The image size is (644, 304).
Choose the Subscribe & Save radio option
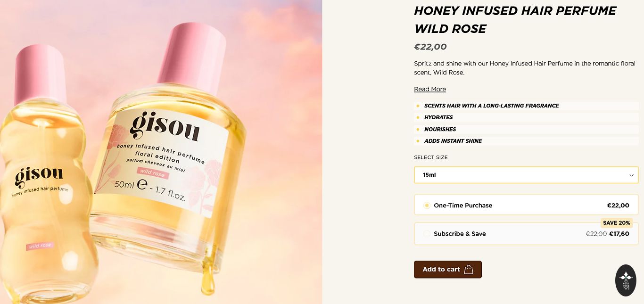(427, 234)
